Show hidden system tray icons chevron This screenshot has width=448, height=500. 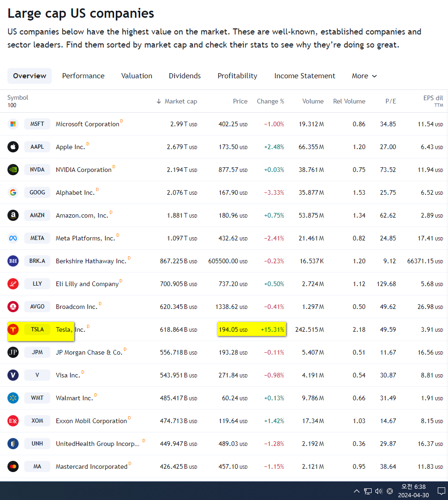pyautogui.click(x=357, y=491)
